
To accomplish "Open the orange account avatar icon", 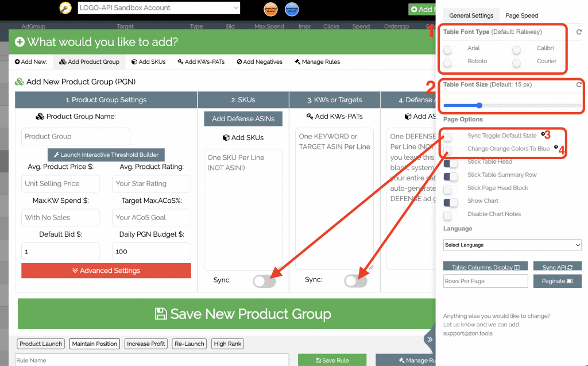I will [x=270, y=9].
